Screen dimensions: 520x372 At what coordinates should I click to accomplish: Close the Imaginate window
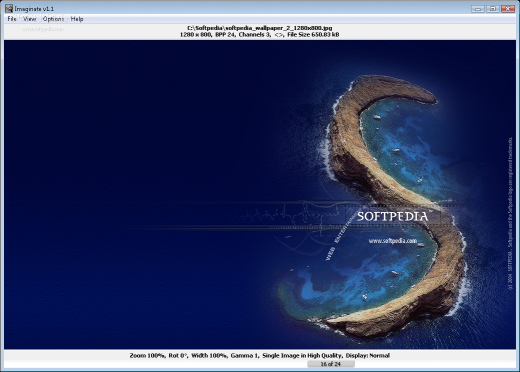pos(508,9)
